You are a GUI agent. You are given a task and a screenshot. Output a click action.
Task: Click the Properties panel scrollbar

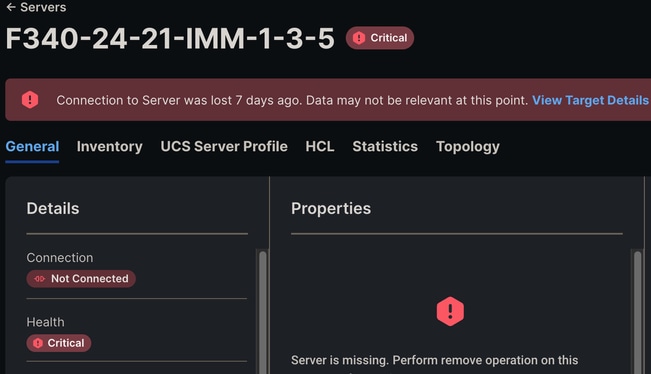(638, 312)
